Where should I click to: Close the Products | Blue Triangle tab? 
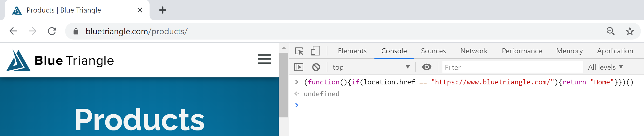click(x=140, y=10)
